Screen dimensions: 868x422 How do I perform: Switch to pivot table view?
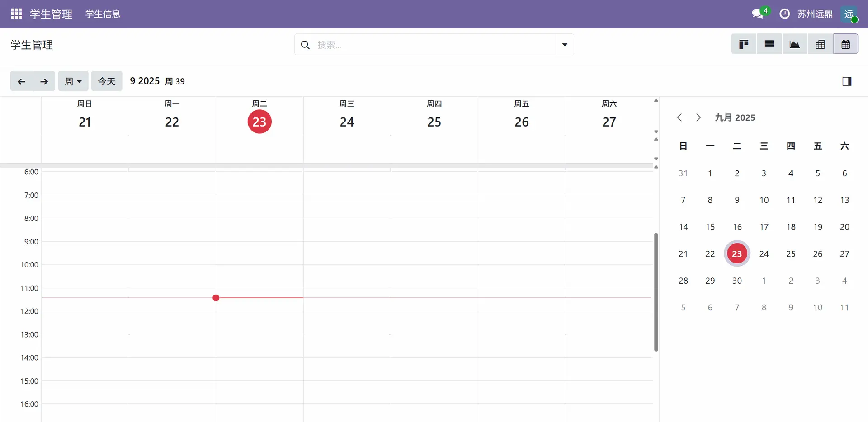820,44
